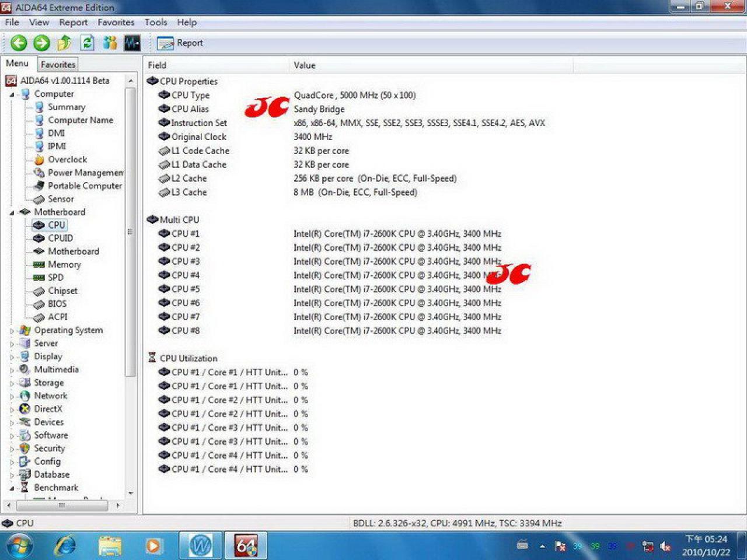Expand the Multimedia tree node
The image size is (747, 560).
click(12, 370)
